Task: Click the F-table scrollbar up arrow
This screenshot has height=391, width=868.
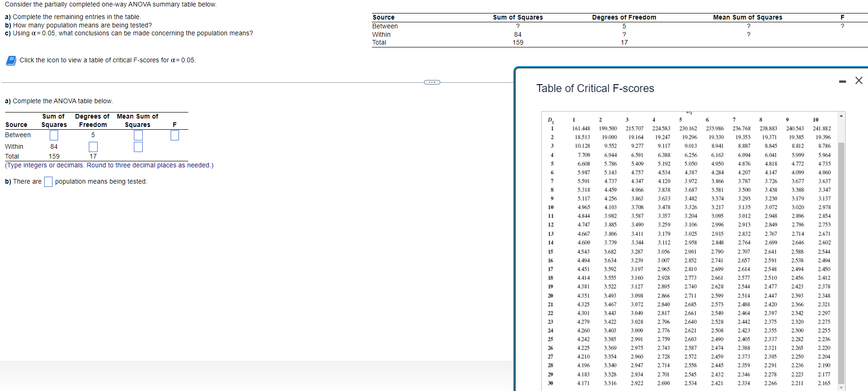Action: point(841,115)
